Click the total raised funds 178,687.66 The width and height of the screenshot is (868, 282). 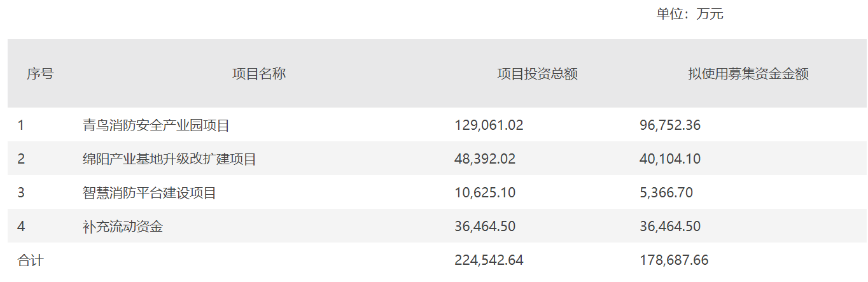[x=673, y=260]
